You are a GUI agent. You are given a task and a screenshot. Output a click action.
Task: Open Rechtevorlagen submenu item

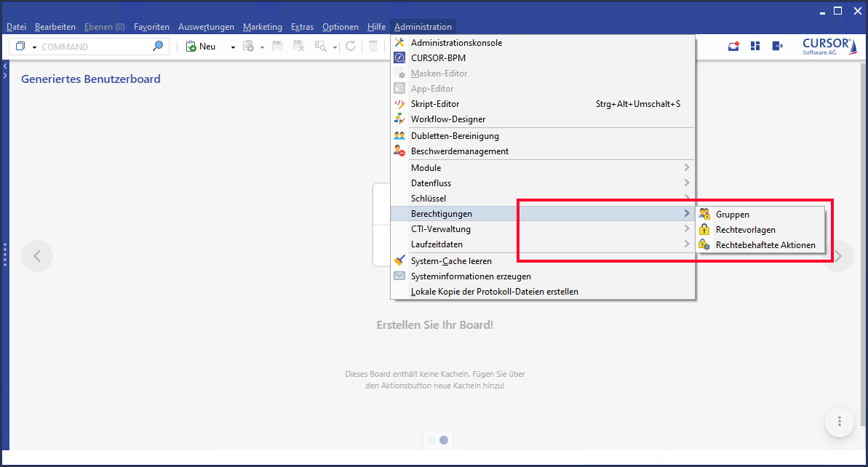coord(745,230)
